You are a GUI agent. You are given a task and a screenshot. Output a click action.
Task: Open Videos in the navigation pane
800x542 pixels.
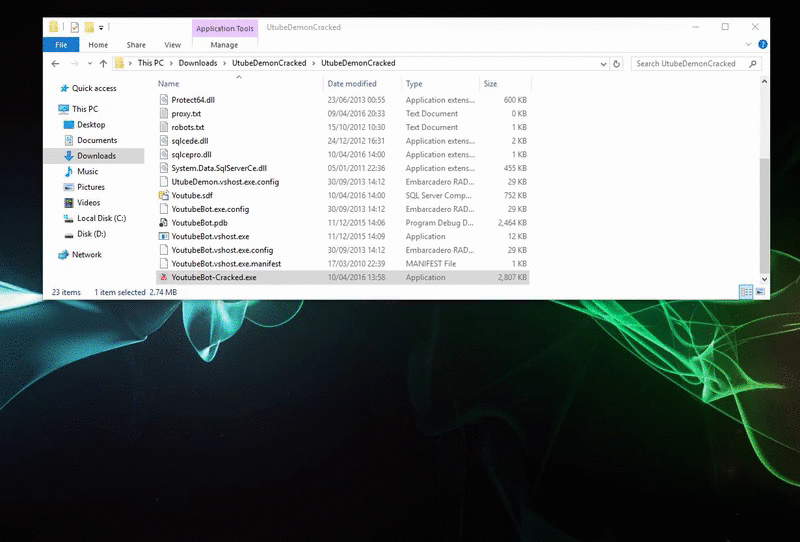click(88, 203)
